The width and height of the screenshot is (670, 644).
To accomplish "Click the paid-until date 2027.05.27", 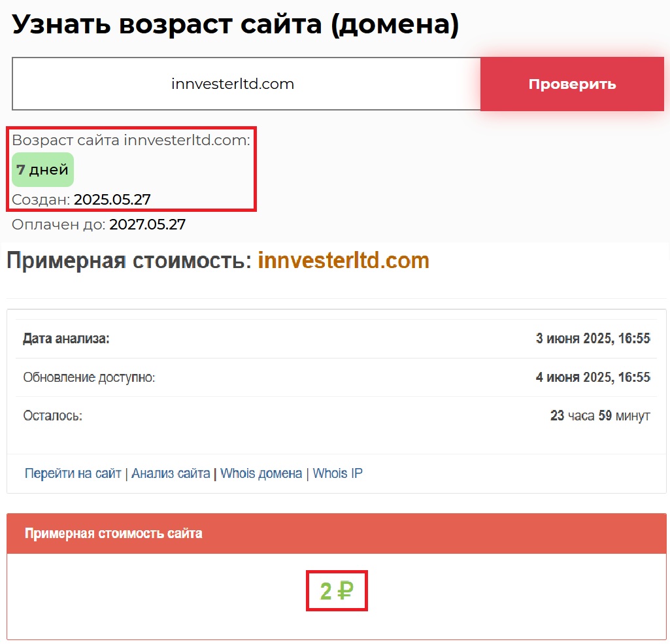I will point(147,225).
